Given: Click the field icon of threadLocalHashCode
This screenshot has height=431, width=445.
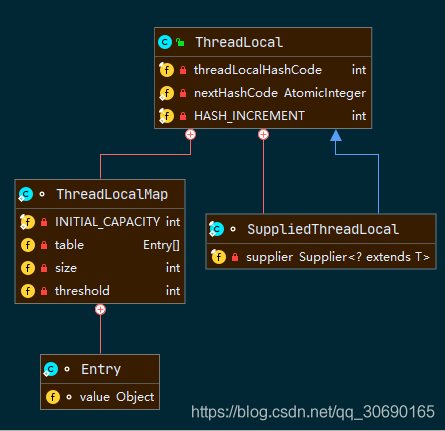Looking at the screenshot, I should [166, 70].
